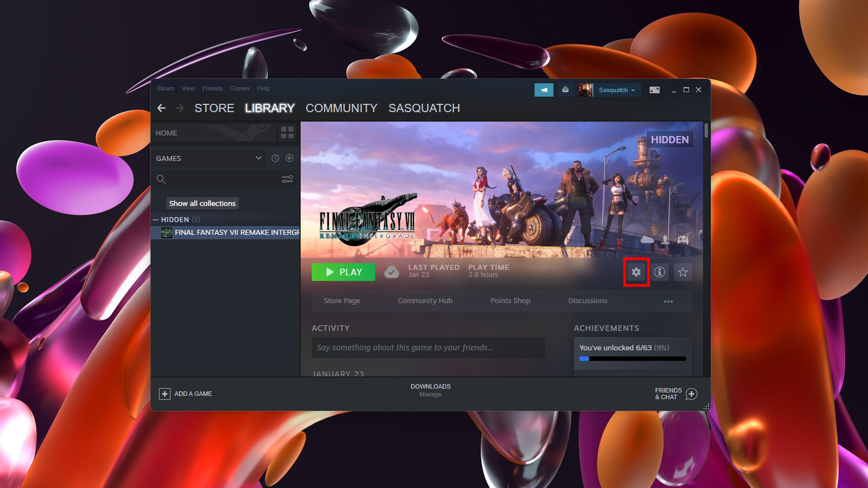
Task: Click the advanced filter icon in search
Action: tap(287, 179)
